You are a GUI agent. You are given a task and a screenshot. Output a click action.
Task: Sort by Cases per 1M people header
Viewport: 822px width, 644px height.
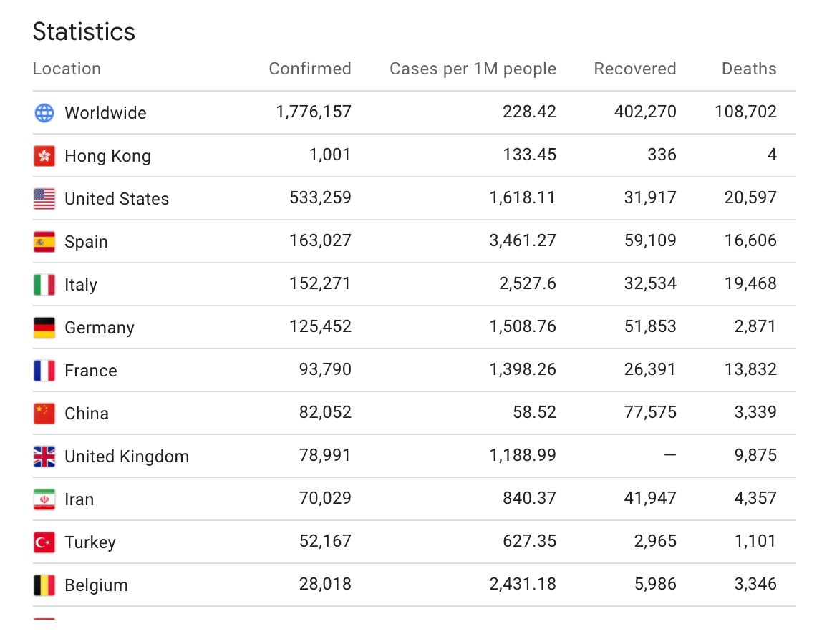[473, 69]
